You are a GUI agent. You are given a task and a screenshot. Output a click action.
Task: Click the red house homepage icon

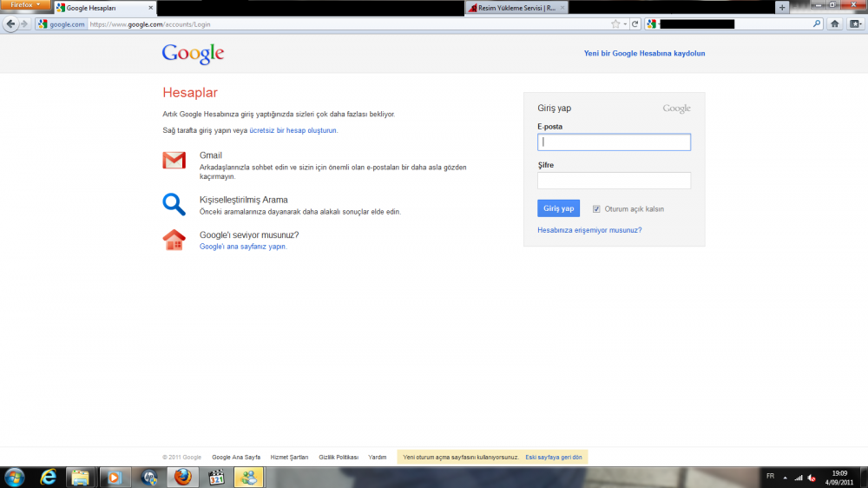click(174, 240)
